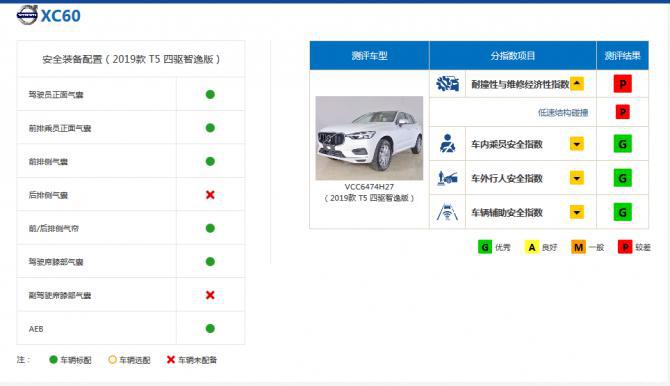Collapse the 耐撞性与维修经济性指数 row arrow
Screen dimensions: 670x386
point(577,83)
